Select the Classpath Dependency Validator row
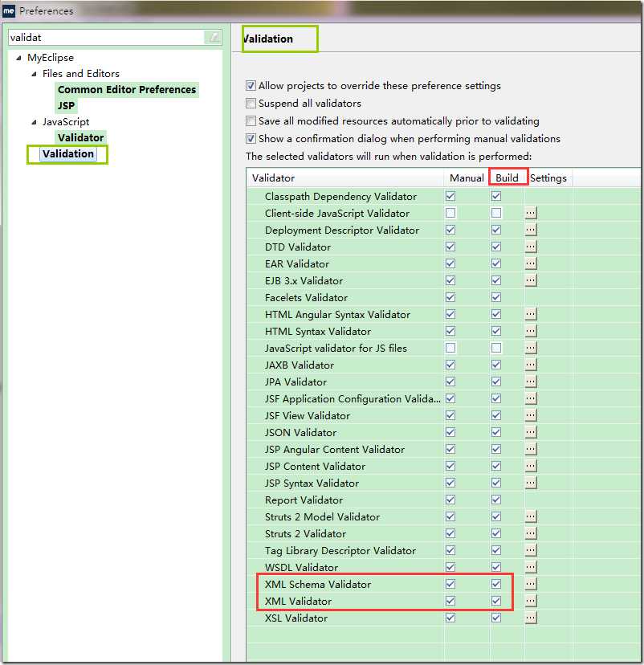The height and width of the screenshot is (665, 644). 443,196
